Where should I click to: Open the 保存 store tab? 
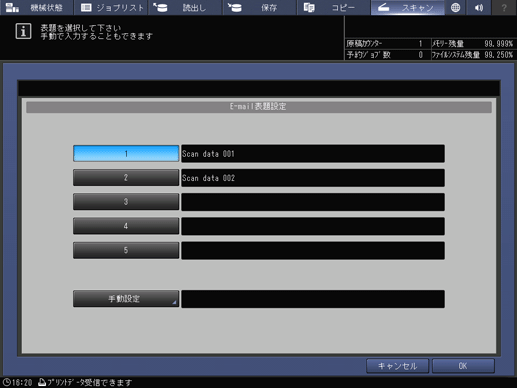coord(259,7)
